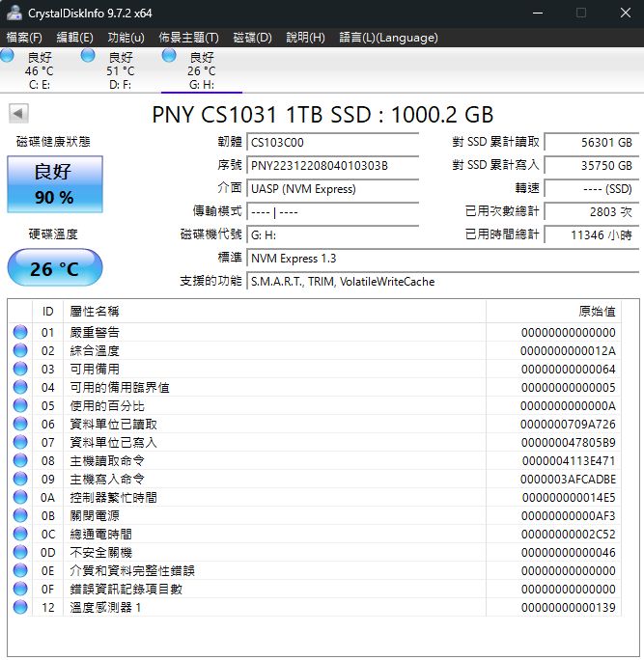Click the status orb for attribute 01
Screen dimensions: 644x660
pos(20,333)
